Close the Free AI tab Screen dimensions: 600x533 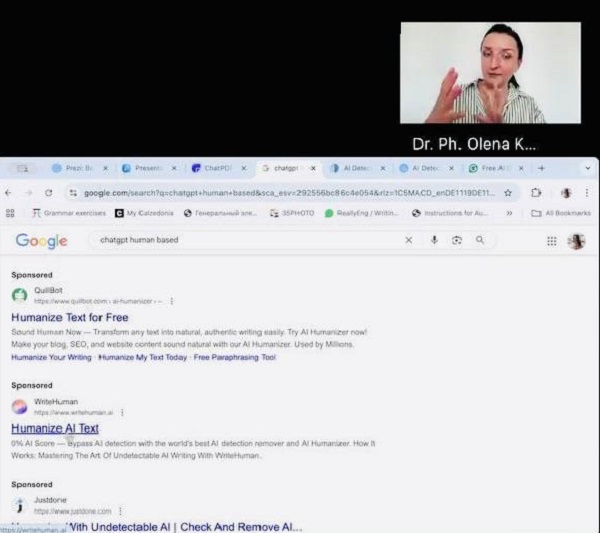pos(521,168)
